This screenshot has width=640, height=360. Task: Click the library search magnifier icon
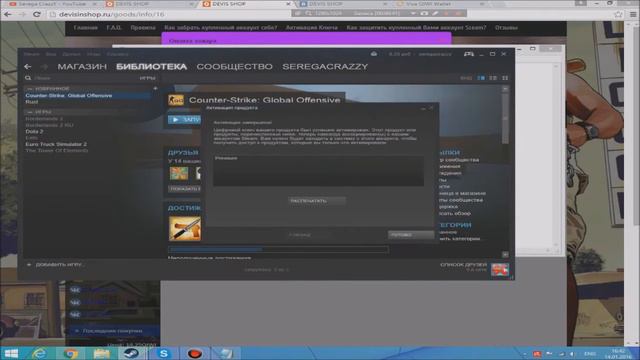click(28, 78)
